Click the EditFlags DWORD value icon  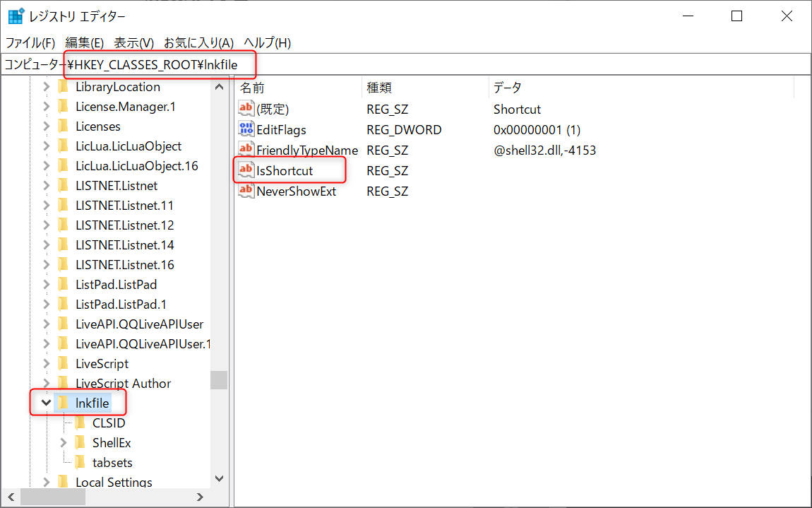pyautogui.click(x=246, y=129)
